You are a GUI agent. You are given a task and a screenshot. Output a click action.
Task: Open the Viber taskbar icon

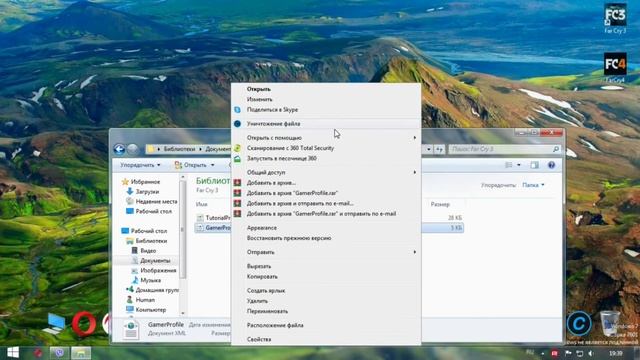[59, 353]
